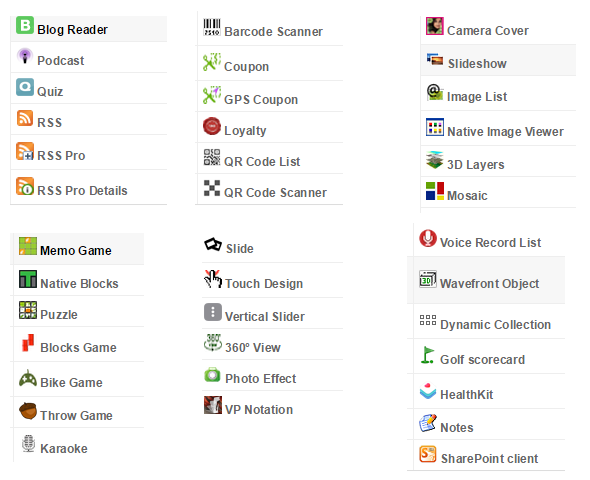The image size is (590, 480).
Task: Select Native Image Viewer entry
Action: 498,128
